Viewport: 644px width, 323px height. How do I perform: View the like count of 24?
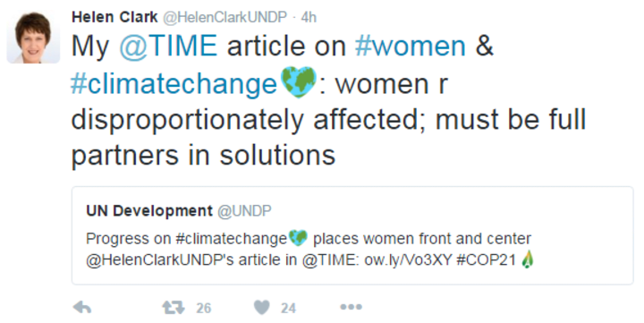288,308
